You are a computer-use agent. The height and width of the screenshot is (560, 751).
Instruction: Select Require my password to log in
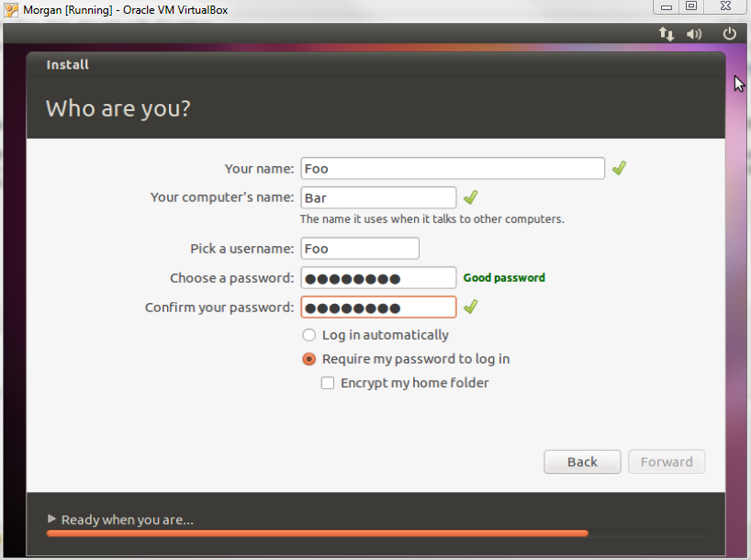[309, 359]
